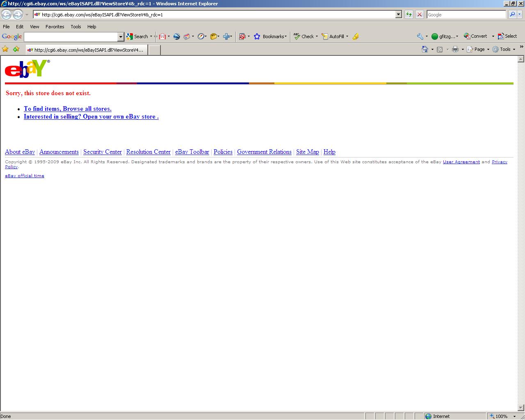The width and height of the screenshot is (525, 420).
Task: Click the Gmail envelope icon in Google toolbar
Action: tap(162, 37)
